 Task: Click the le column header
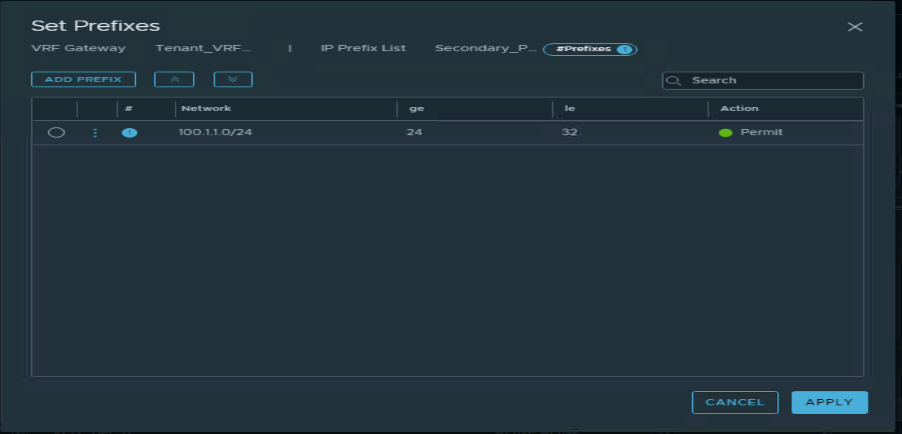click(569, 108)
